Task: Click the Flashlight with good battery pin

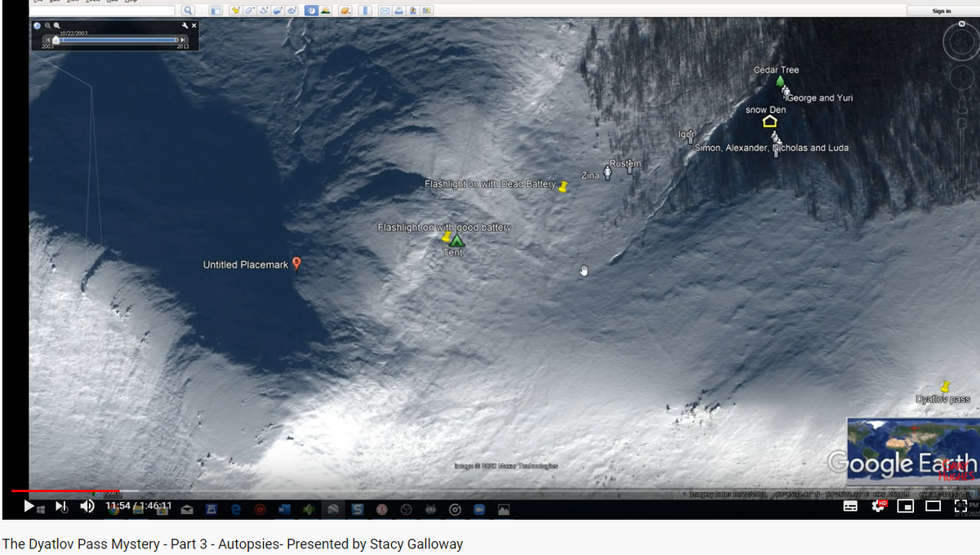Action: (446, 238)
